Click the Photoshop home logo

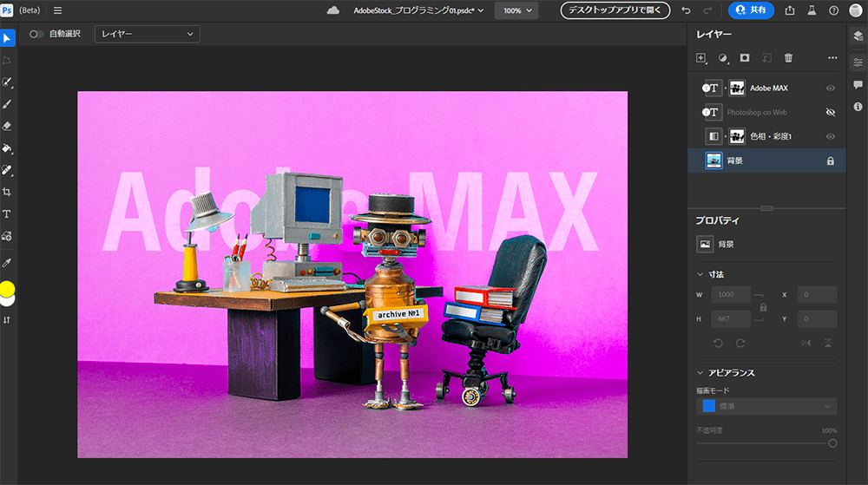[7, 10]
